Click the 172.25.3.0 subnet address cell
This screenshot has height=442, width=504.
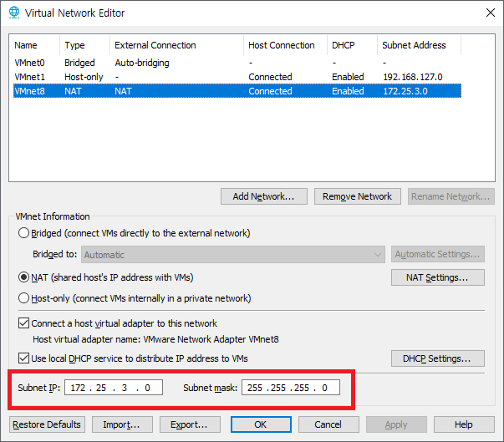pyautogui.click(x=405, y=91)
